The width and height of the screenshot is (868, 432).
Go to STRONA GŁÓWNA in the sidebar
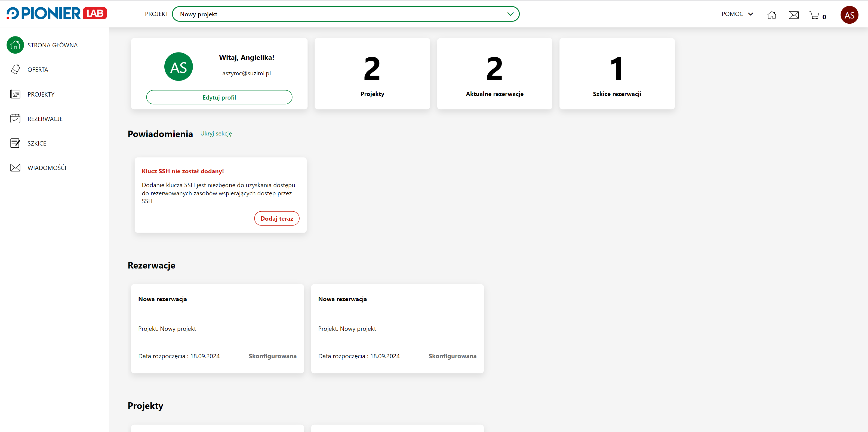click(x=53, y=45)
